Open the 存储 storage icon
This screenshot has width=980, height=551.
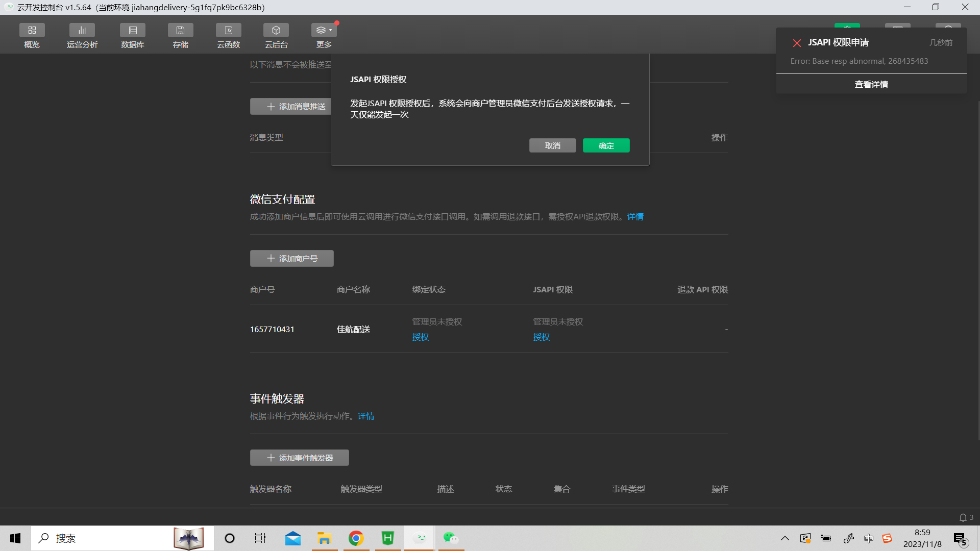[180, 31]
